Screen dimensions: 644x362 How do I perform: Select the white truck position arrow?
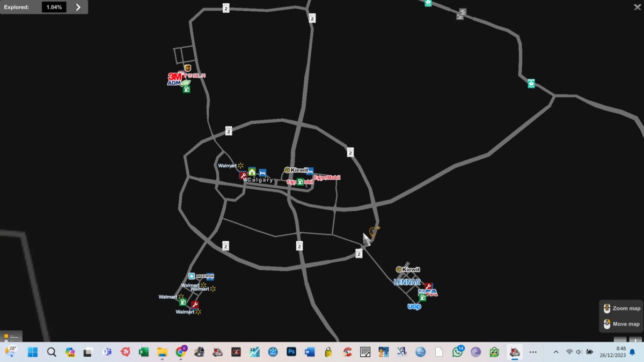pyautogui.click(x=366, y=239)
